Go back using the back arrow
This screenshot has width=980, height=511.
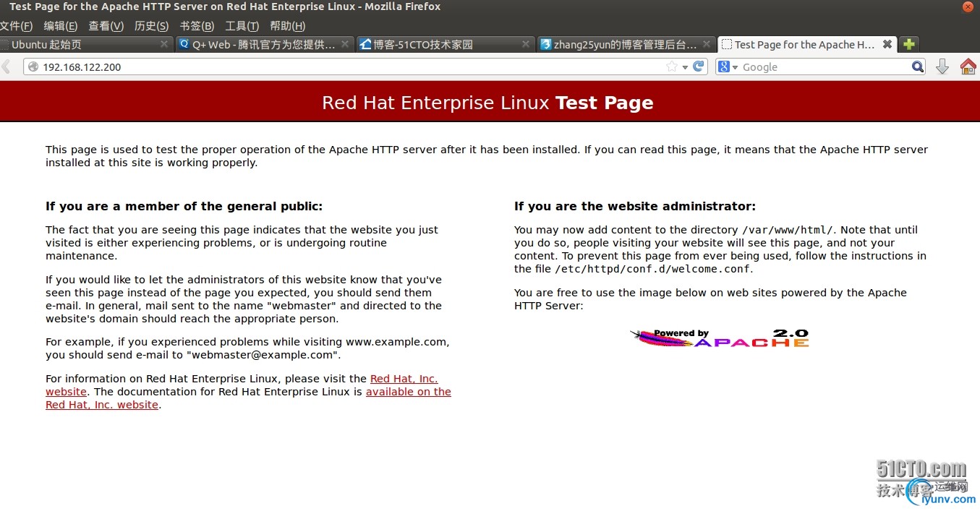click(x=6, y=66)
